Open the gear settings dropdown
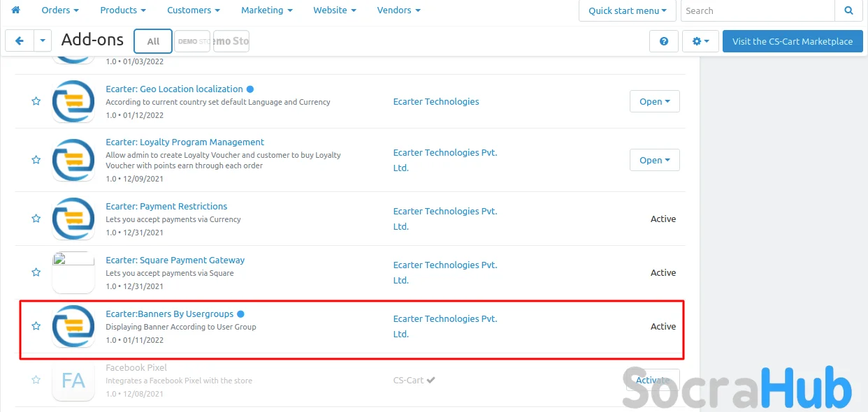Image resolution: width=868 pixels, height=412 pixels. pos(700,41)
